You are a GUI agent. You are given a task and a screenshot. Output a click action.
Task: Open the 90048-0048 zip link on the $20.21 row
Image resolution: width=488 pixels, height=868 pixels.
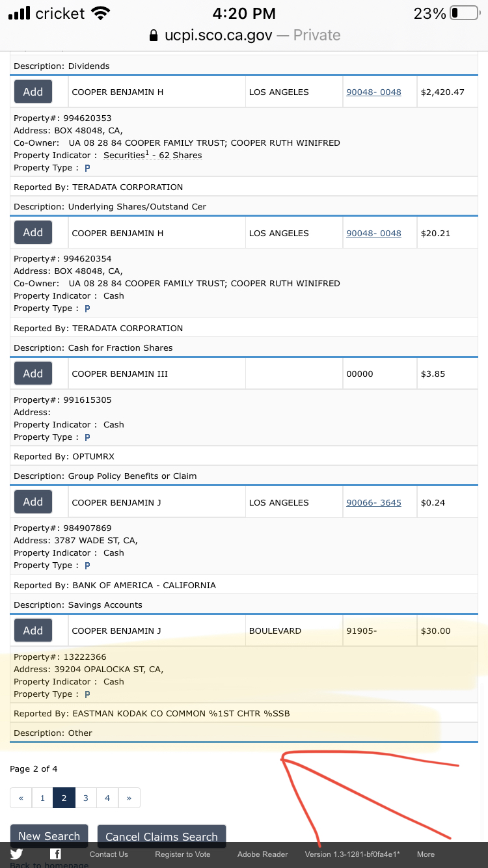point(373,234)
